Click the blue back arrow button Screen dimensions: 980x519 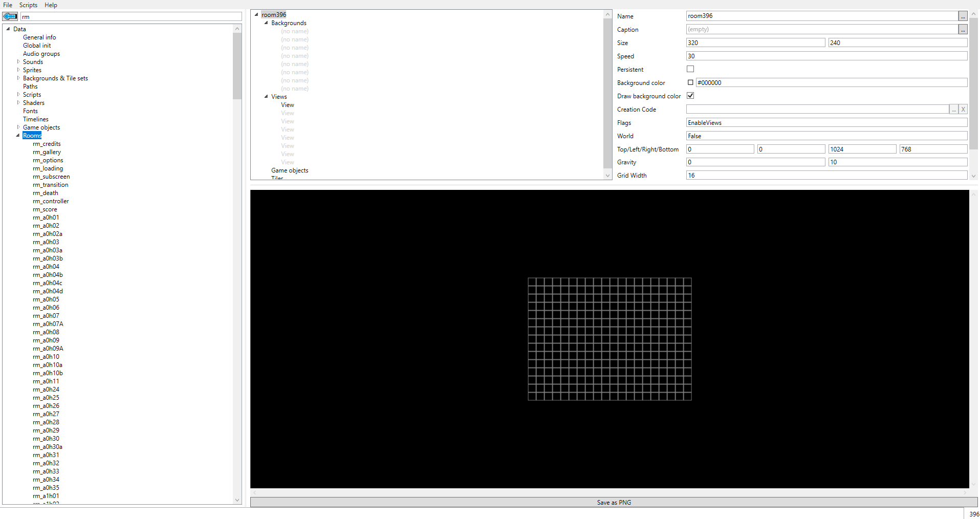[10, 16]
